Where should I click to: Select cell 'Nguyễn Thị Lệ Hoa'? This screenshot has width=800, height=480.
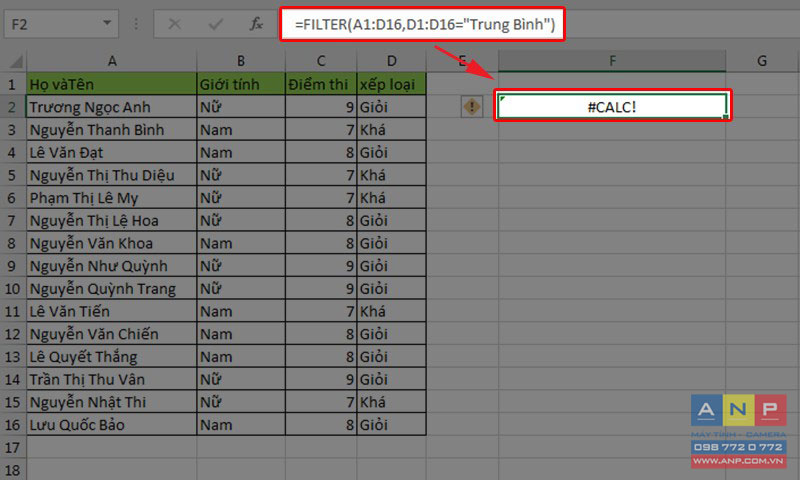[x=112, y=220]
